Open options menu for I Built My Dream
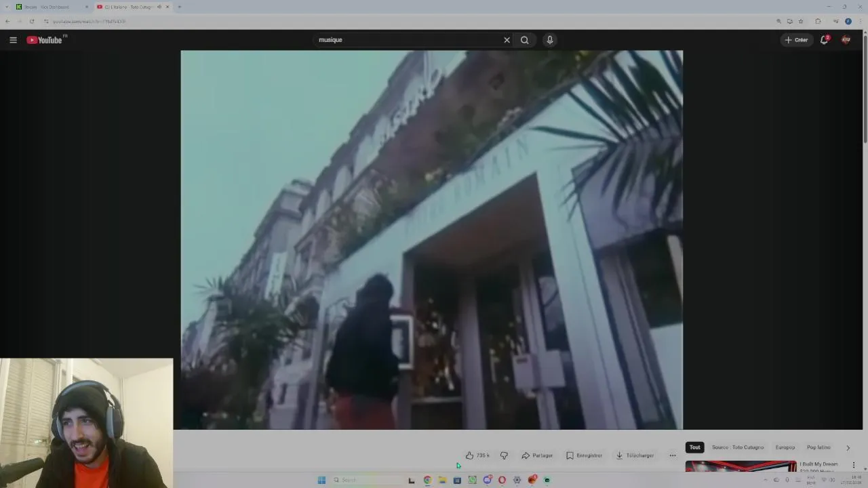 click(x=854, y=465)
